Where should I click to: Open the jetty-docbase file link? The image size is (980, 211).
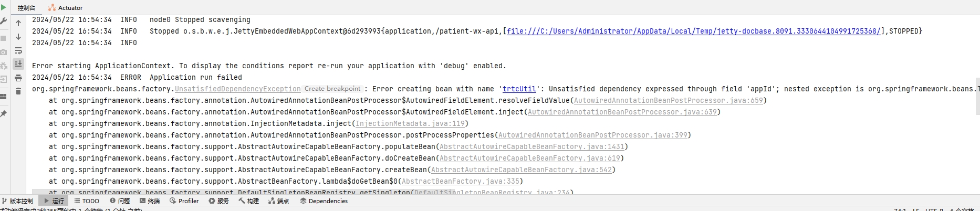[x=693, y=31]
